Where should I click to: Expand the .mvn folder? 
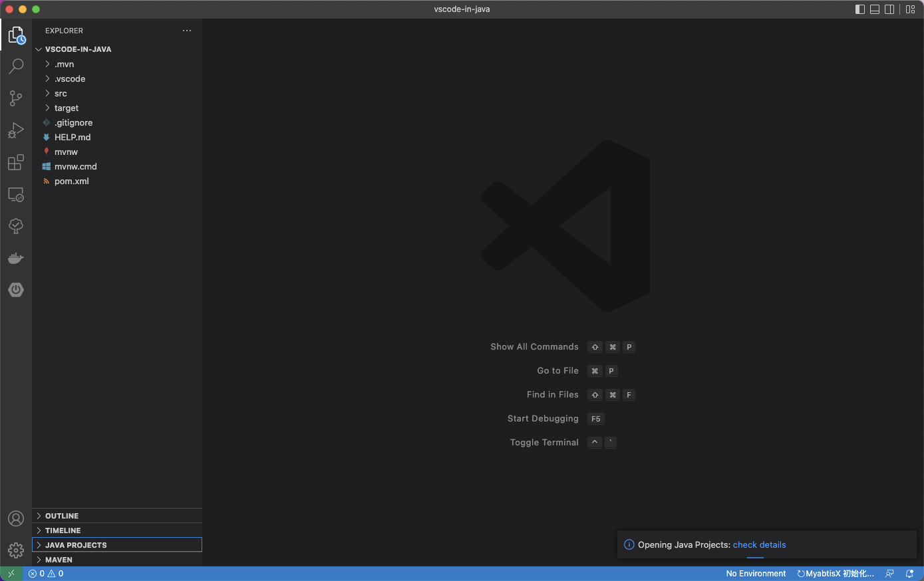point(117,64)
